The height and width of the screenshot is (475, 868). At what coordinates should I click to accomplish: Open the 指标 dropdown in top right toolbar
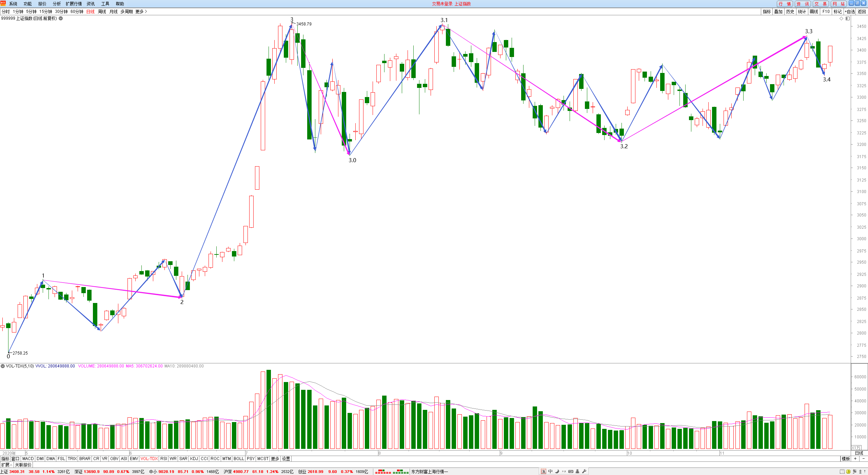pos(767,12)
